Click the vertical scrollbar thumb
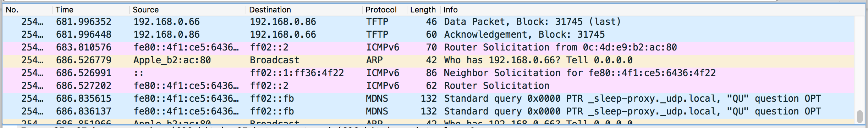The image size is (868, 128). point(859,116)
